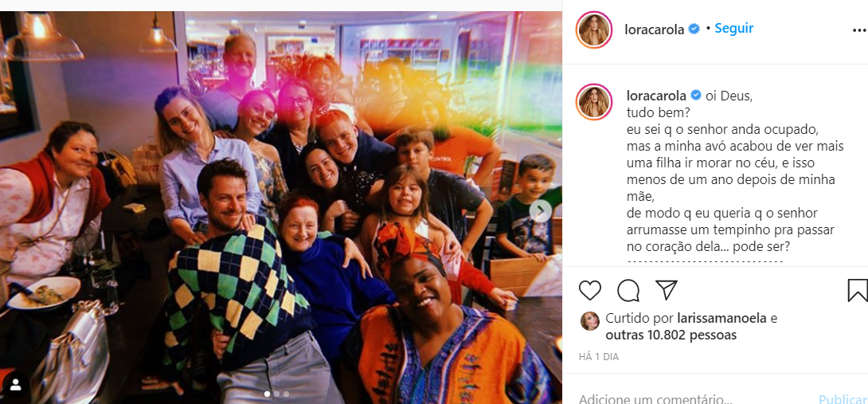The width and height of the screenshot is (868, 404).
Task: Click the verified badge beside the header username
Action: click(694, 29)
